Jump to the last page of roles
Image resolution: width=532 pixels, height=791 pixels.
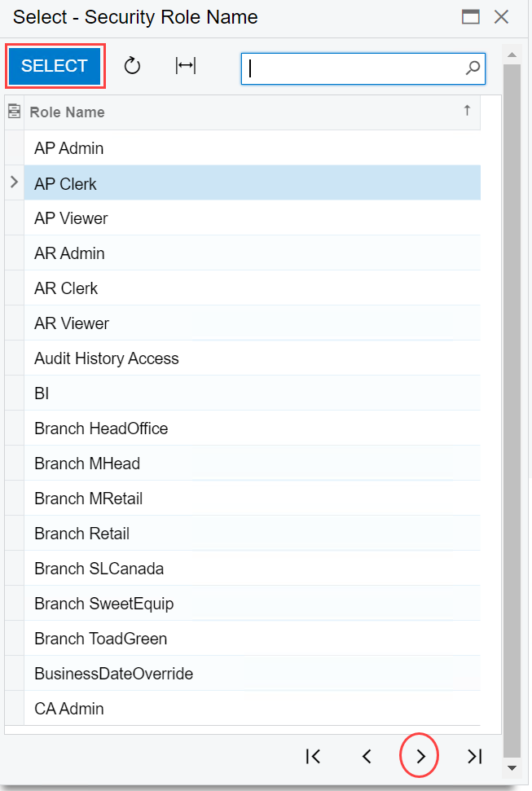pos(474,757)
